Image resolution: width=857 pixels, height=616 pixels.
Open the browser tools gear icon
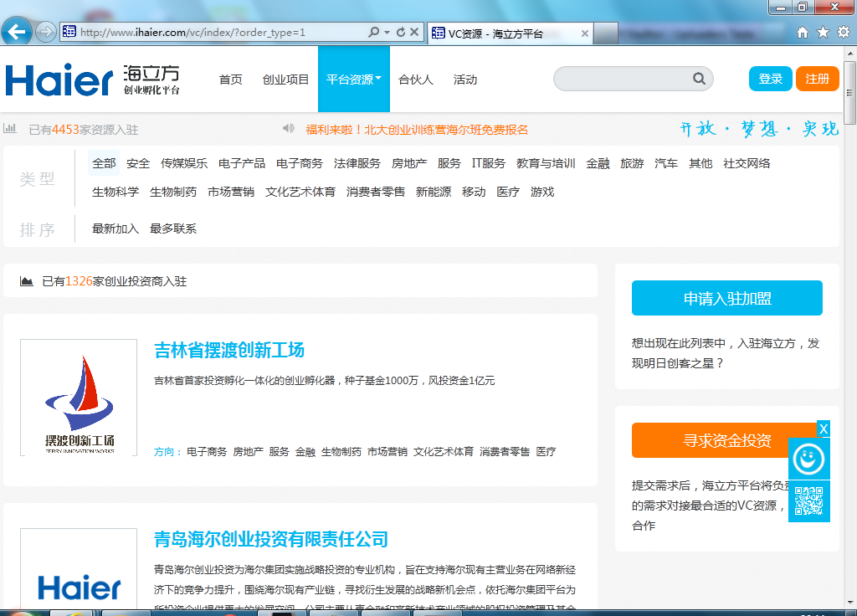point(844,33)
